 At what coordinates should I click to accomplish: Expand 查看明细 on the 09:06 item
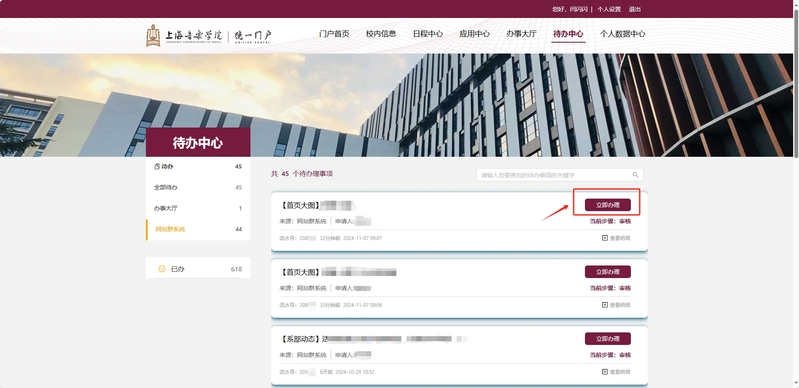(616, 305)
